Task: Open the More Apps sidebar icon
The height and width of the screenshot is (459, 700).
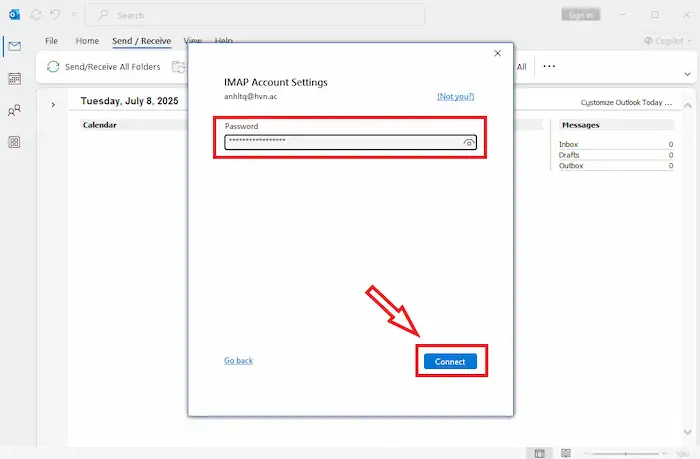Action: (x=14, y=142)
